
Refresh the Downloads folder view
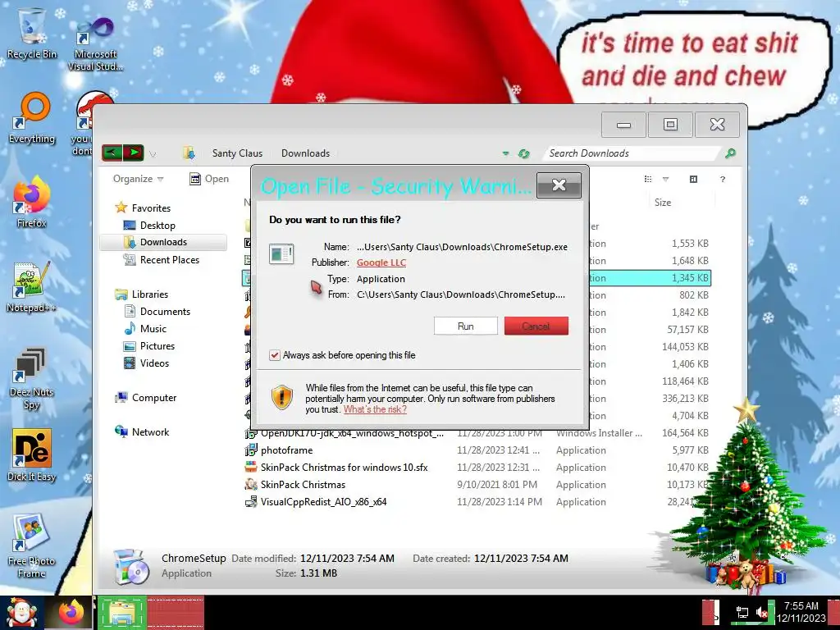click(523, 153)
